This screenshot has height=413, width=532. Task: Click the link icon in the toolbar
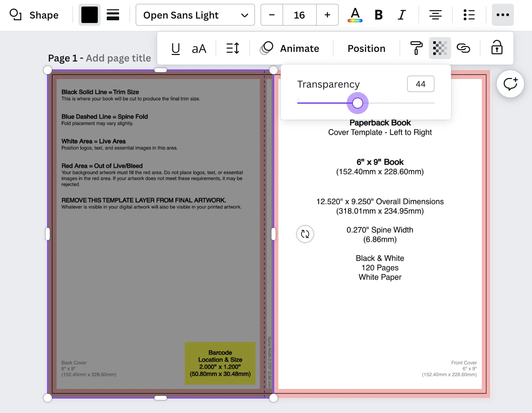coord(464,48)
